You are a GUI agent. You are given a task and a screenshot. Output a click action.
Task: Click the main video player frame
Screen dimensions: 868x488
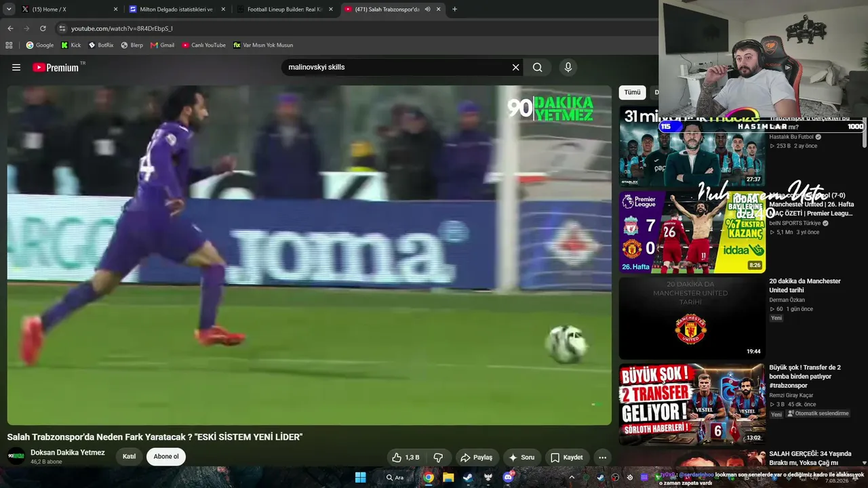click(x=309, y=255)
